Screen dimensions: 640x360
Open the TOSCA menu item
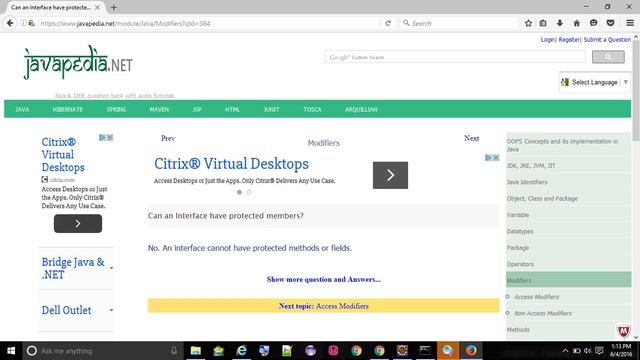[x=312, y=109]
